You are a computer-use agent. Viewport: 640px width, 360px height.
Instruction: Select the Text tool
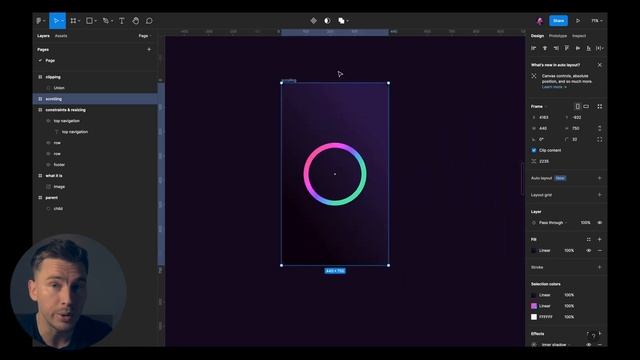click(x=122, y=21)
